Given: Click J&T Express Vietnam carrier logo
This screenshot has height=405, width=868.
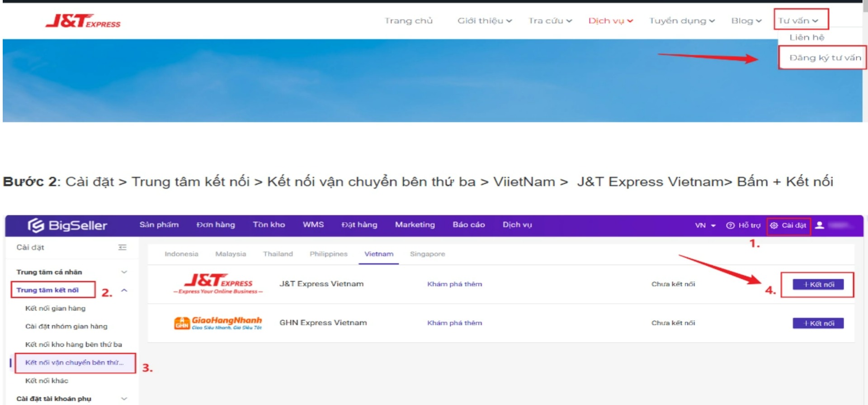Looking at the screenshot, I should pyautogui.click(x=219, y=284).
